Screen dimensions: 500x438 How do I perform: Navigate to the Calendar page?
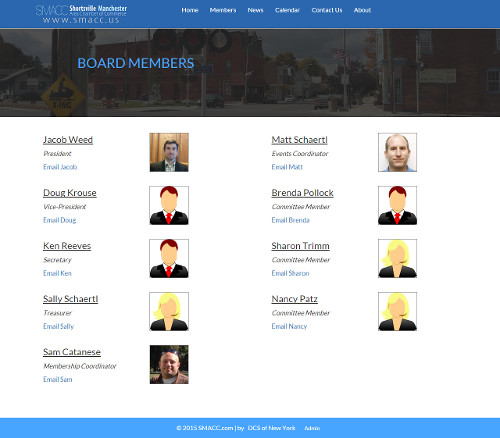pyautogui.click(x=287, y=10)
